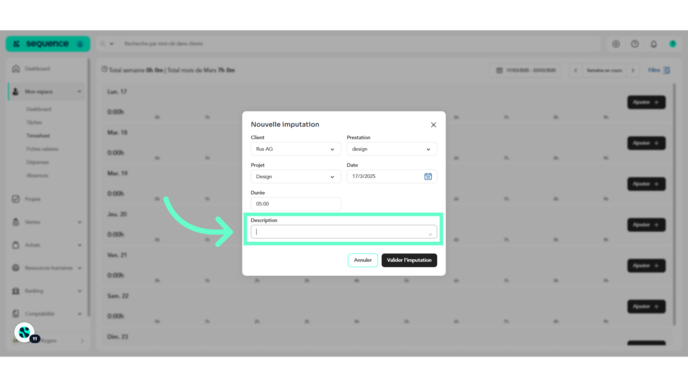Image resolution: width=688 pixels, height=387 pixels.
Task: Open the help question mark icon
Action: click(634, 44)
